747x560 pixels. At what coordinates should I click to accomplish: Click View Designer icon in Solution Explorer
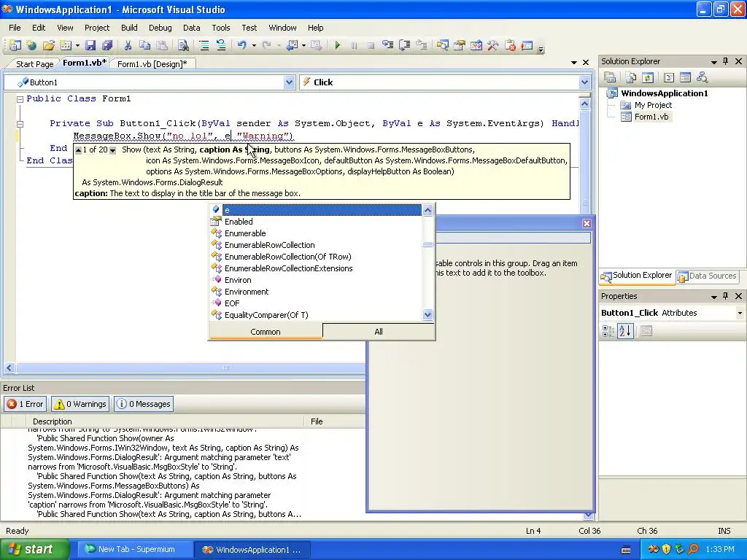tap(685, 77)
